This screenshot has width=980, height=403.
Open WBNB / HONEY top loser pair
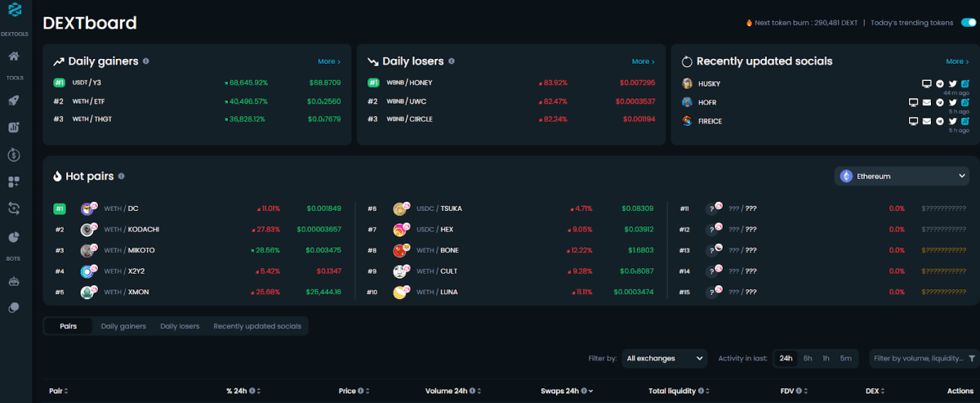[x=409, y=83]
